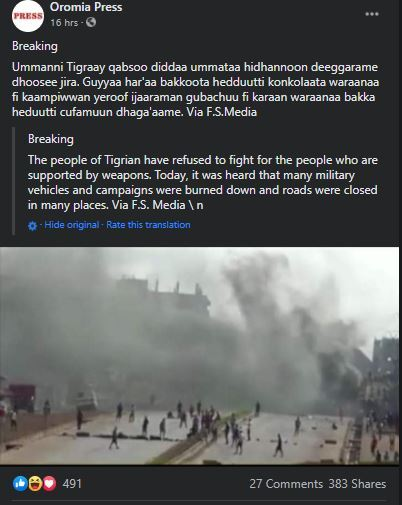
Task: Open translation settings gear icon
Action: [x=32, y=226]
